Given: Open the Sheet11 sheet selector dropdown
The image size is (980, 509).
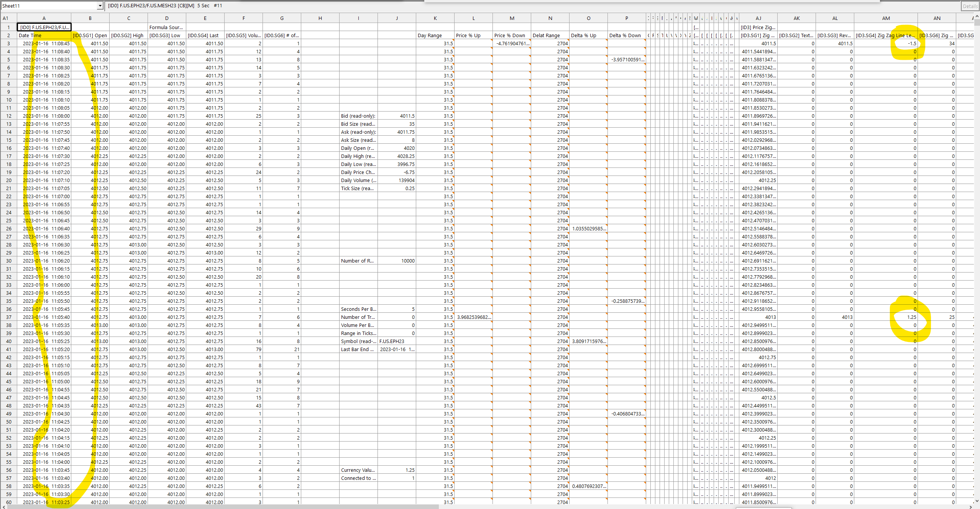Looking at the screenshot, I should 100,6.
